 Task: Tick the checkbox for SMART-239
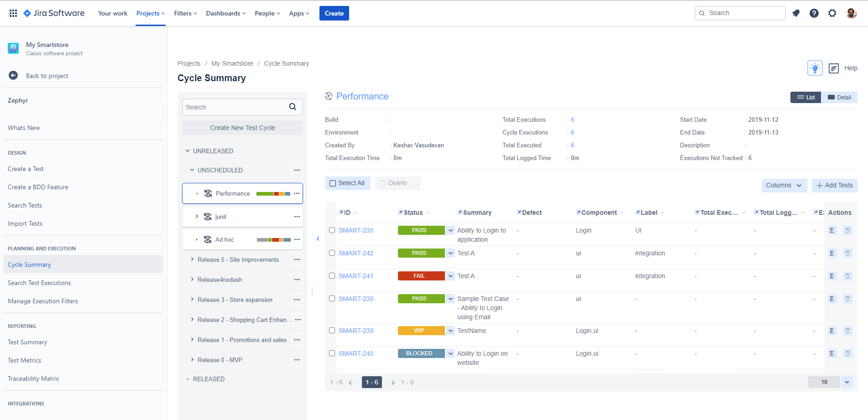click(332, 331)
